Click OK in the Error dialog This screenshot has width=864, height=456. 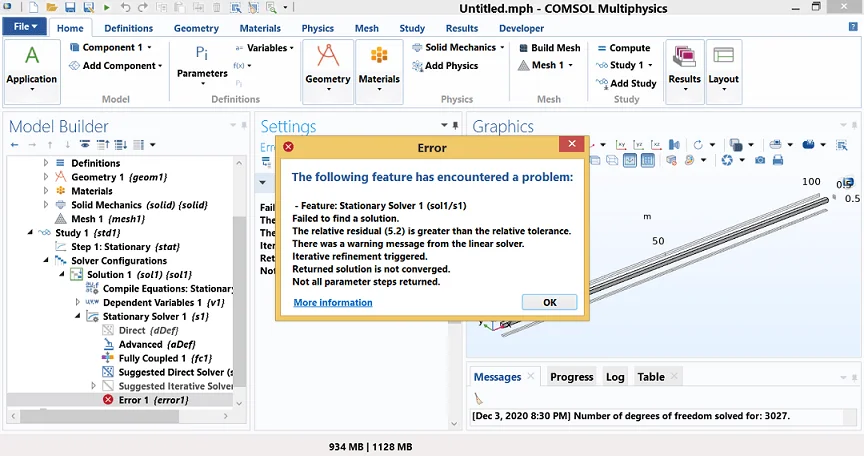[x=549, y=302]
